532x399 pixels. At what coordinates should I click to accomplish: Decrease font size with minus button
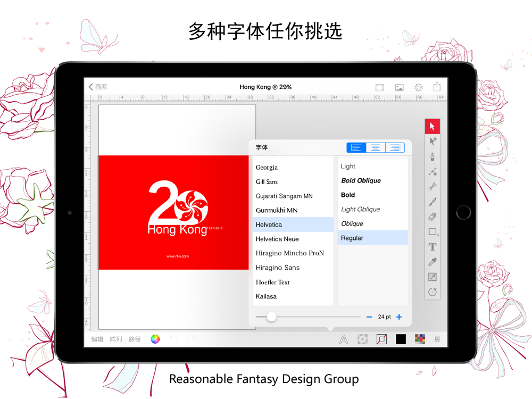[x=369, y=317]
